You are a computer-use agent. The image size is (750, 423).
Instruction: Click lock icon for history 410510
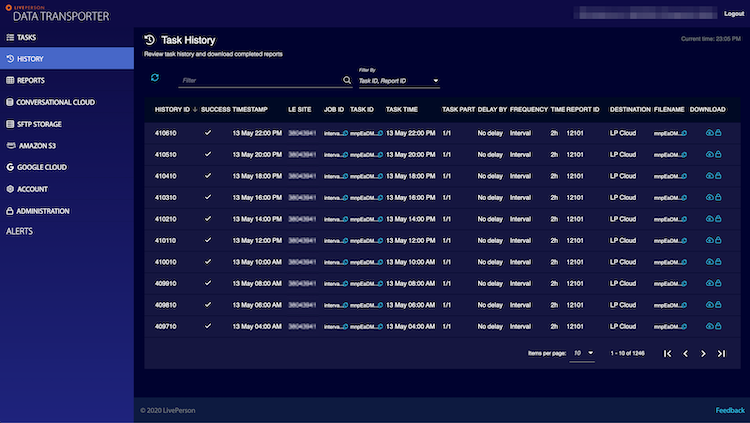[x=718, y=154]
